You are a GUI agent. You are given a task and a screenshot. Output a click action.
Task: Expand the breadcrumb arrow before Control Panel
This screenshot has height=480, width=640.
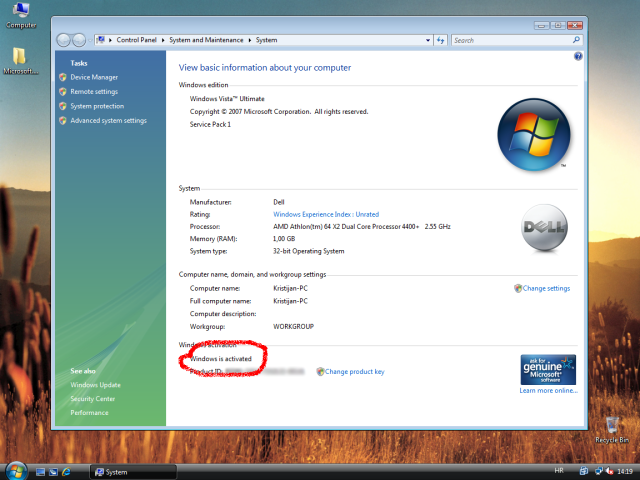[x=110, y=40]
